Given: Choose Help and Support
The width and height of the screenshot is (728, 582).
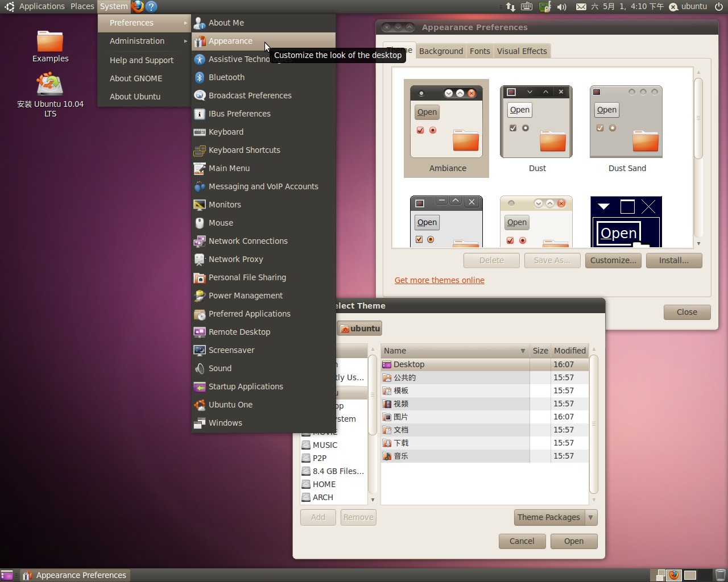Looking at the screenshot, I should [x=144, y=60].
